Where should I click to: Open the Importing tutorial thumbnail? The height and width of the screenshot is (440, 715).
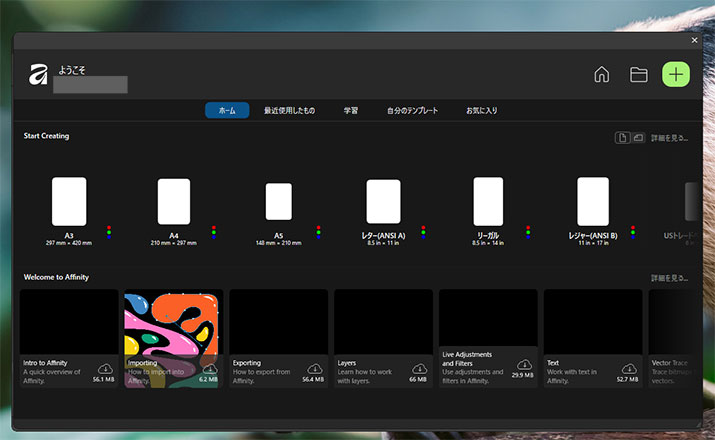174,322
